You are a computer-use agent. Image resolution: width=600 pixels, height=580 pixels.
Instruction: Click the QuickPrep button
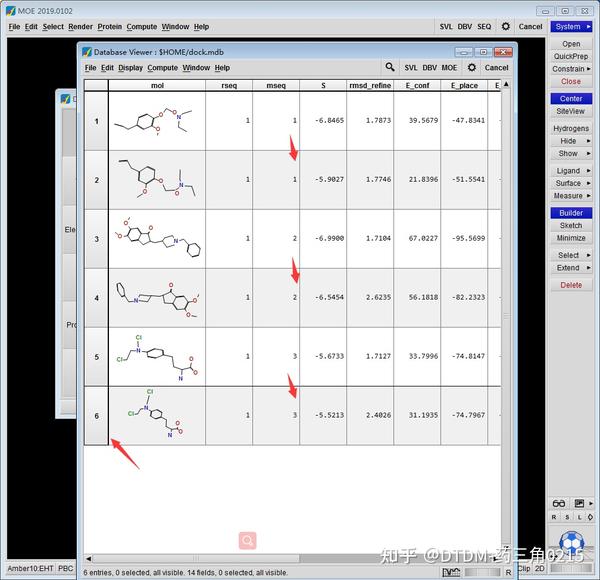(x=571, y=56)
